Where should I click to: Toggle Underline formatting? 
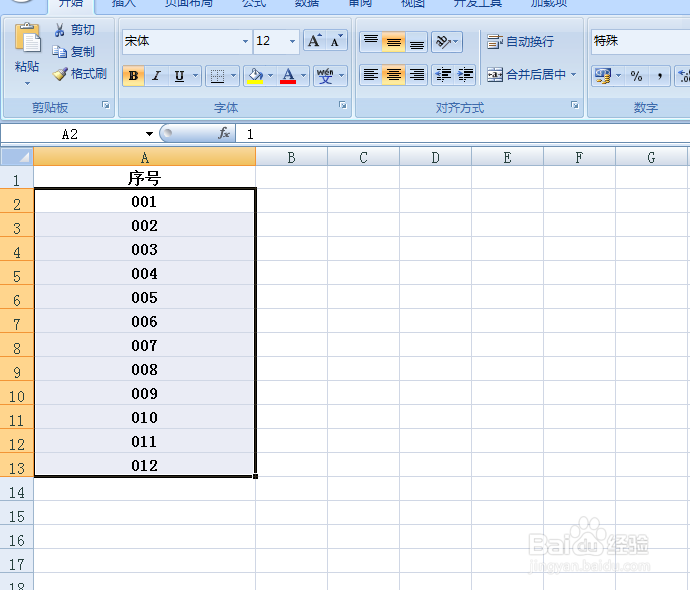point(179,76)
